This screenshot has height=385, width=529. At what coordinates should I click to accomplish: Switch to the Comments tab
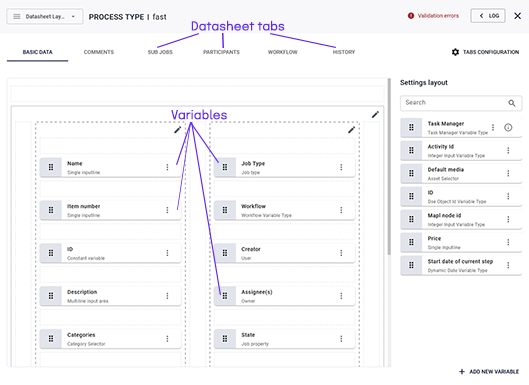click(99, 52)
